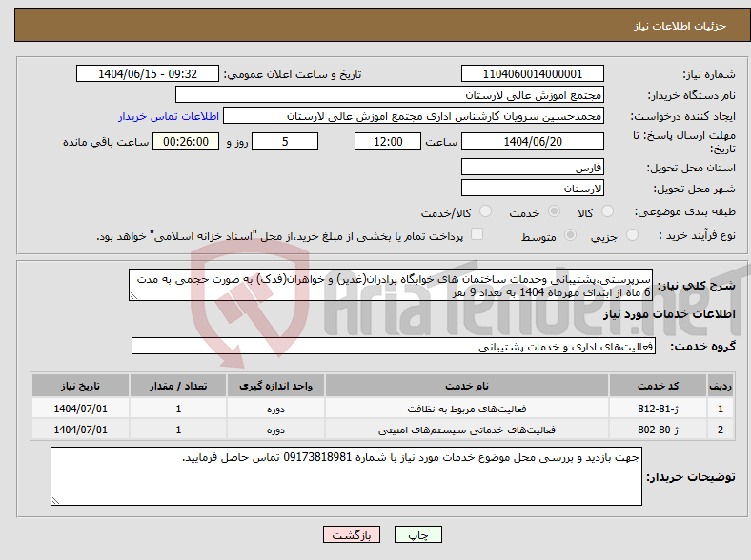This screenshot has width=751, height=560.
Task: Click the remaining days field showing 5
Action: [x=285, y=141]
